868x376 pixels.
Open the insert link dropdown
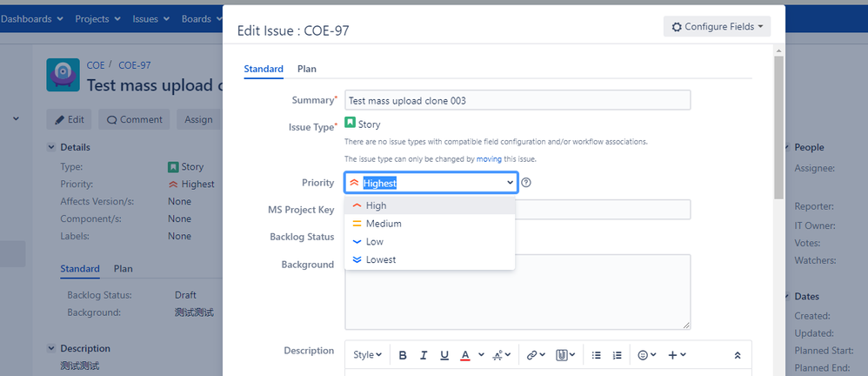pyautogui.click(x=535, y=355)
